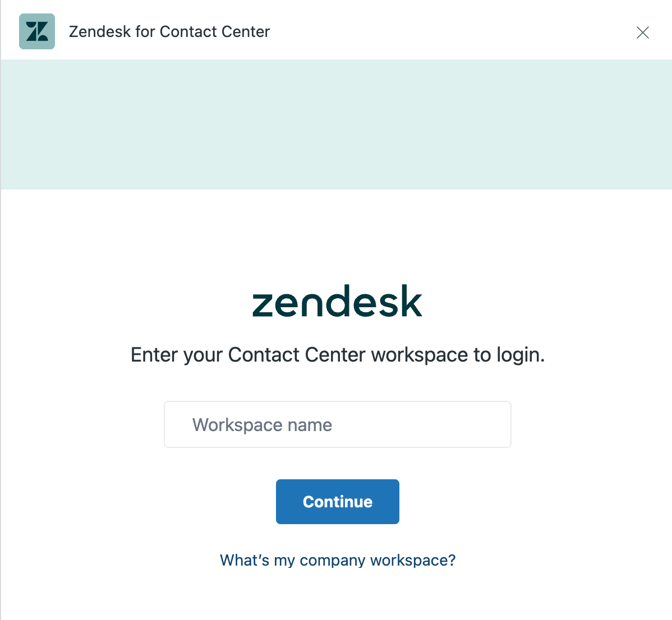Image resolution: width=672 pixels, height=620 pixels.
Task: Dismiss the dialog using the X icon
Action: click(x=643, y=33)
